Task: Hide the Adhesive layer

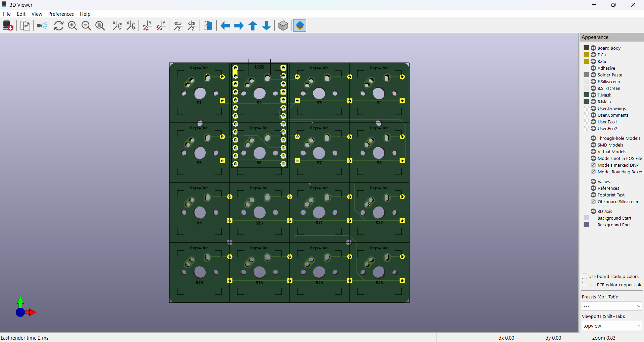Action: tap(593, 68)
